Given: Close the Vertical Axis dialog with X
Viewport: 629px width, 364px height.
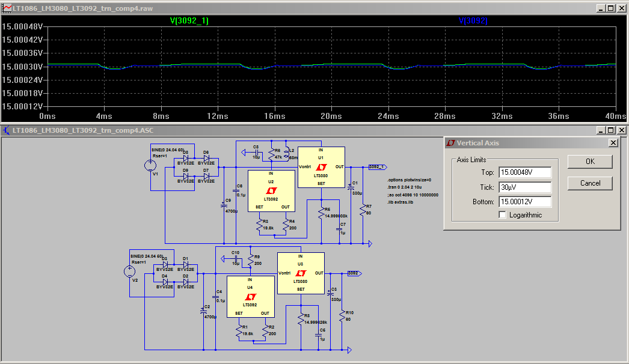Looking at the screenshot, I should [x=613, y=143].
